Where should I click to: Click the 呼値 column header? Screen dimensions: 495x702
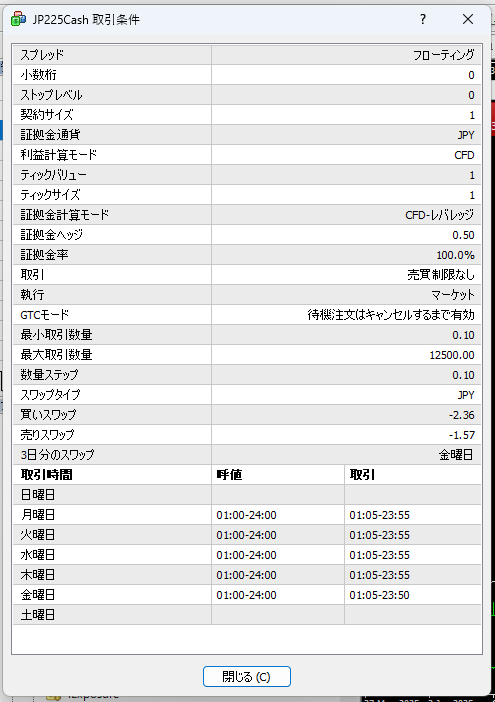coord(229,475)
